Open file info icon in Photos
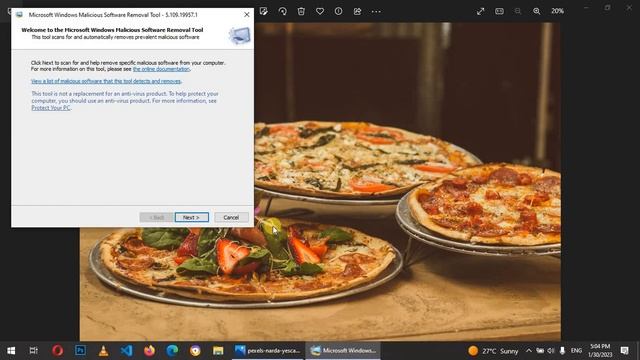The image size is (640, 360). (x=338, y=11)
